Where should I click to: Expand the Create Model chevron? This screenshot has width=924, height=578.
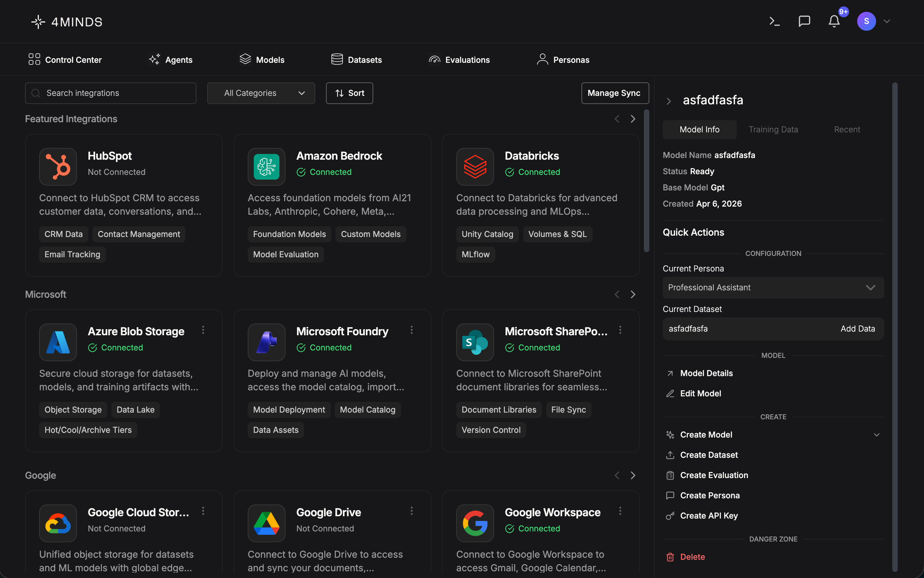(x=877, y=435)
